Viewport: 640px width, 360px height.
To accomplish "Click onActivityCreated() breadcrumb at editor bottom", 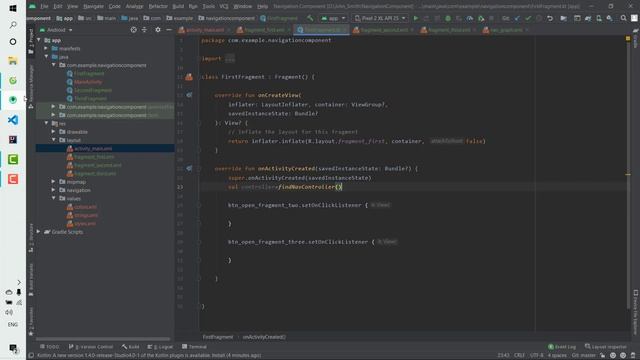I will point(264,337).
